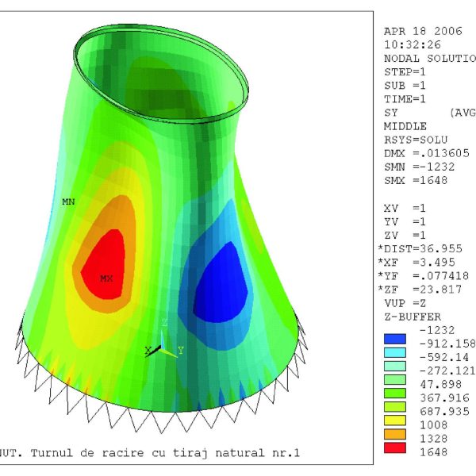Click the MX maximum stress marker
The height and width of the screenshot is (476, 476).
(x=106, y=278)
